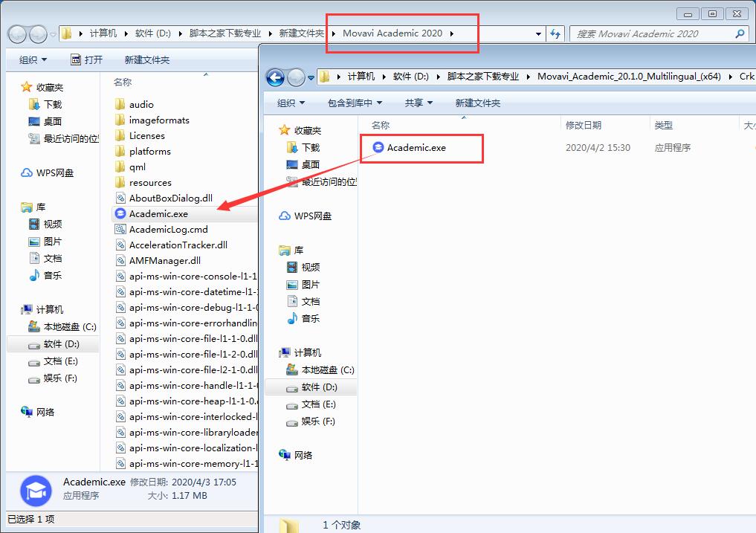Screen dimensions: 756x533
Task: Click WPS网盘 cloud icon in front window
Action: click(x=285, y=216)
